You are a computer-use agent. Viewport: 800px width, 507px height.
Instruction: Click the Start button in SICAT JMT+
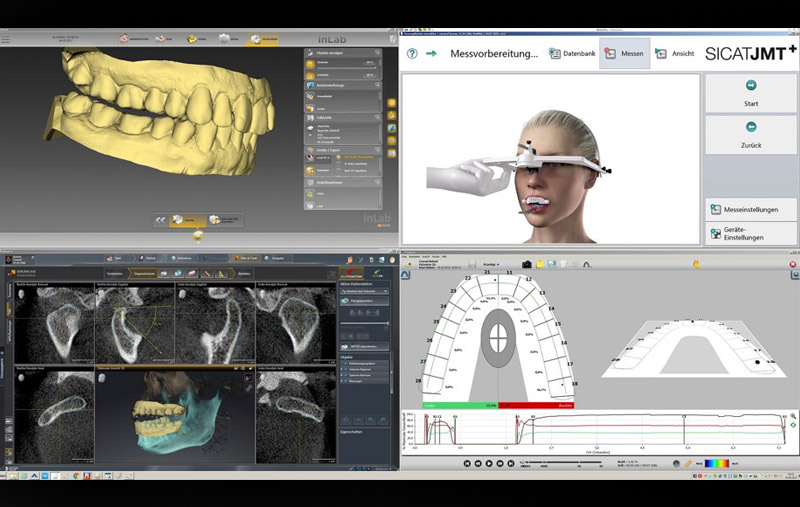(x=751, y=93)
